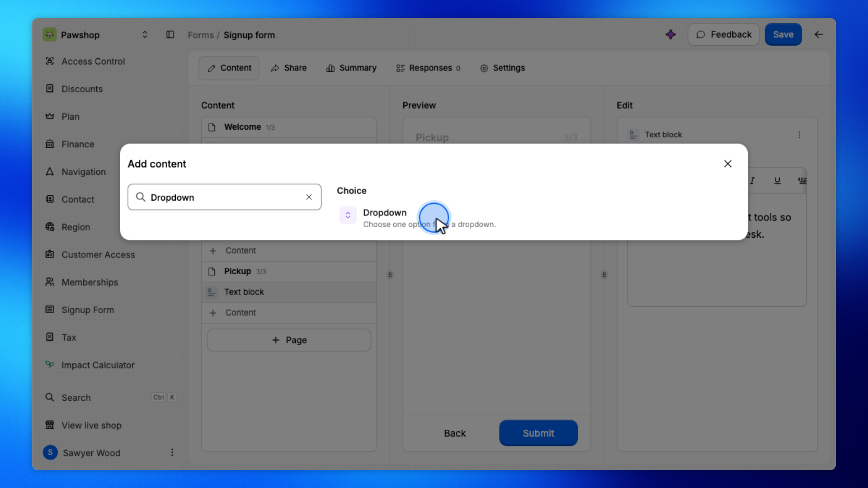The width and height of the screenshot is (868, 488).
Task: Select the Text block content row
Action: 289,292
